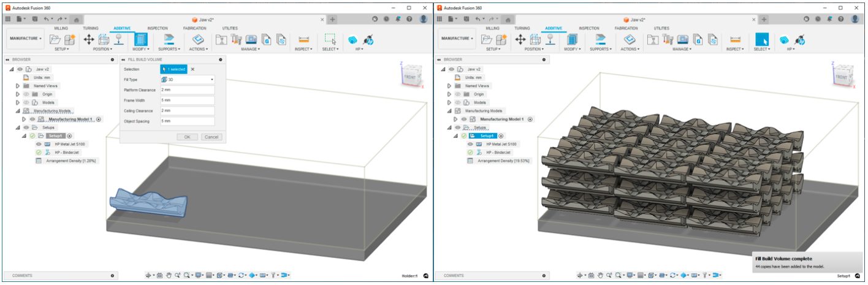Click the Fill Build Volume icon, right window
The width and height of the screenshot is (868, 285).
(x=573, y=39)
